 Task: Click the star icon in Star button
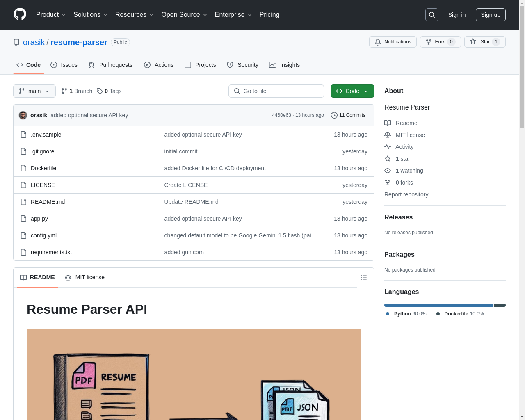[473, 42]
